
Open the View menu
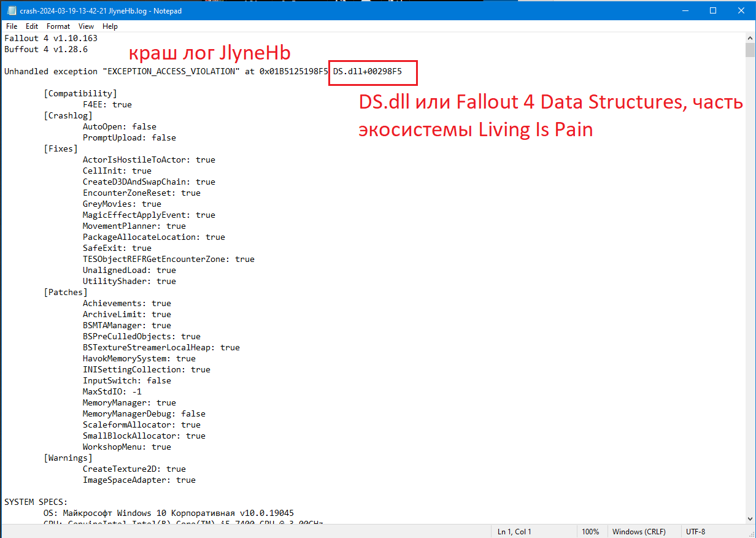click(x=87, y=26)
